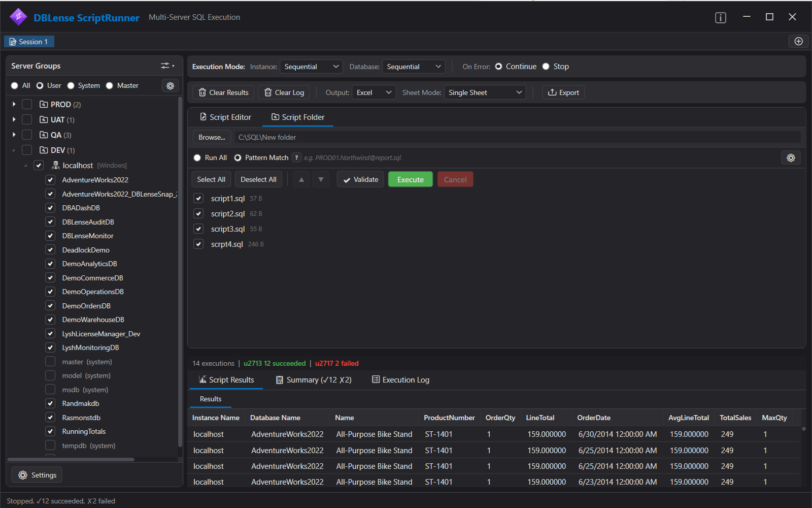The height and width of the screenshot is (508, 812).
Task: Move script down with arrow button
Action: coord(321,179)
